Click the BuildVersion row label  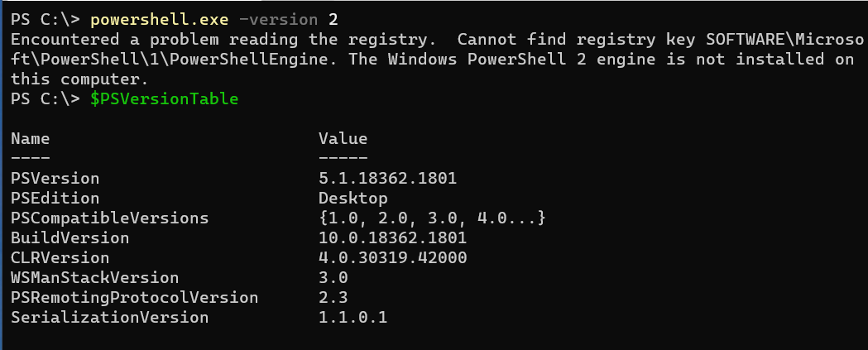click(70, 238)
